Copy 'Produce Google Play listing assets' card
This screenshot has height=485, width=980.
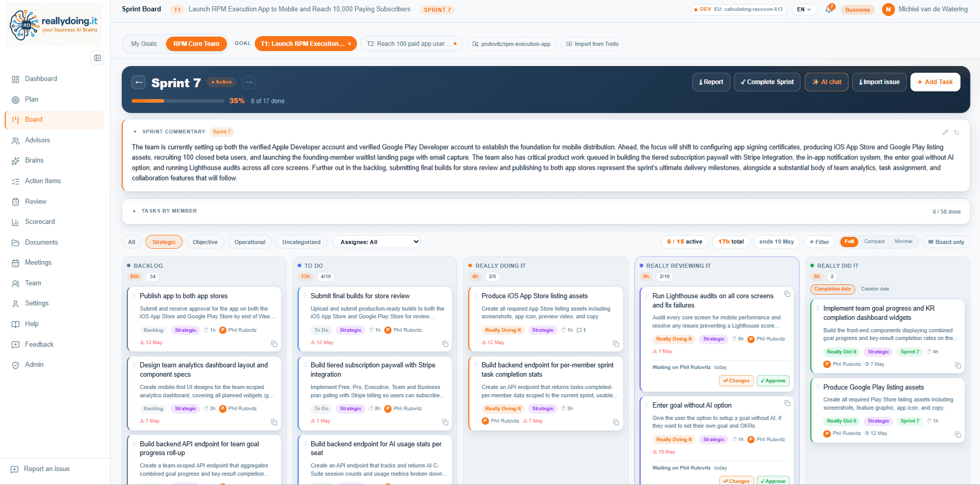click(958, 434)
